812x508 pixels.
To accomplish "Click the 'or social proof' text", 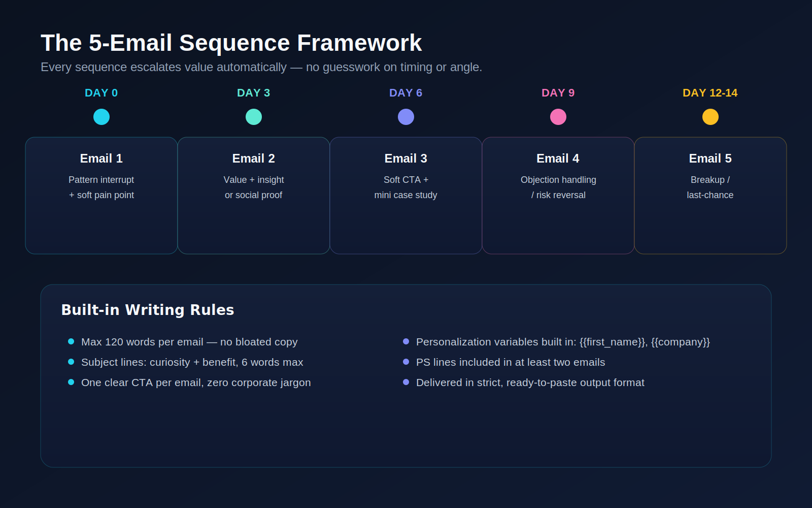I will click(254, 195).
